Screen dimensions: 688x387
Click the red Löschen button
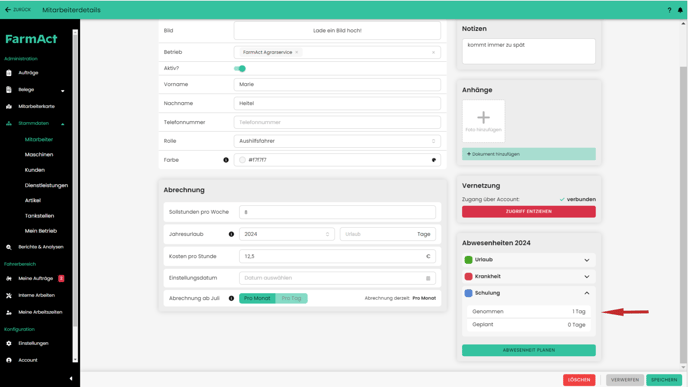[x=579, y=380]
